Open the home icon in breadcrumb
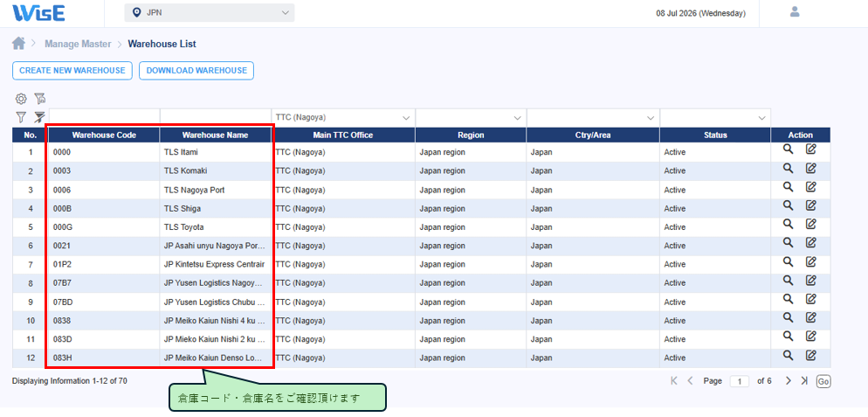The image size is (868, 417). coord(18,43)
